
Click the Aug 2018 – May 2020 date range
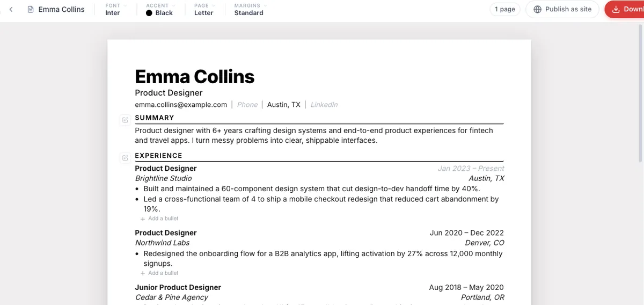[466, 287]
